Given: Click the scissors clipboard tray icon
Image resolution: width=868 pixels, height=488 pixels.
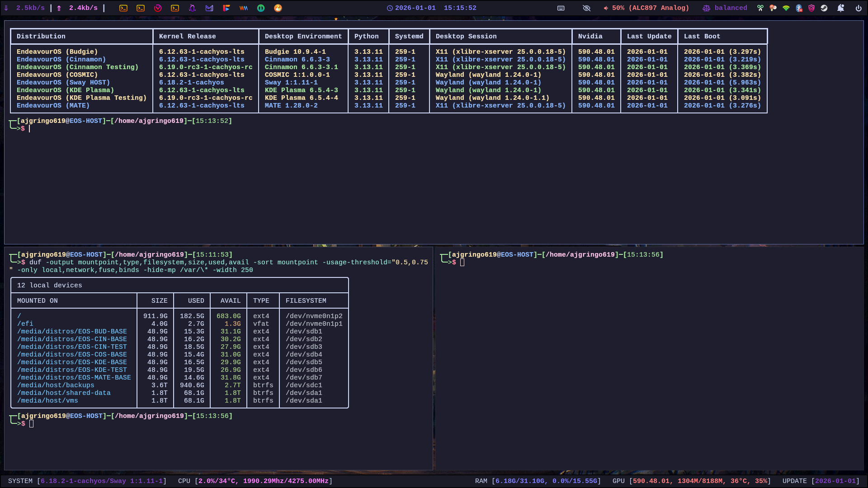Looking at the screenshot, I should tap(760, 8).
